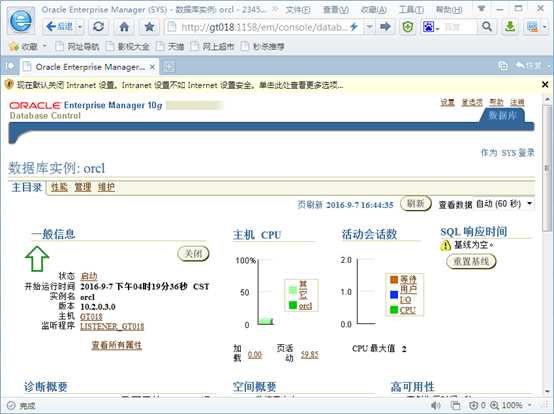Click the screenshot tool icon in toolbar
This screenshot has height=414, width=554.
point(533,26)
